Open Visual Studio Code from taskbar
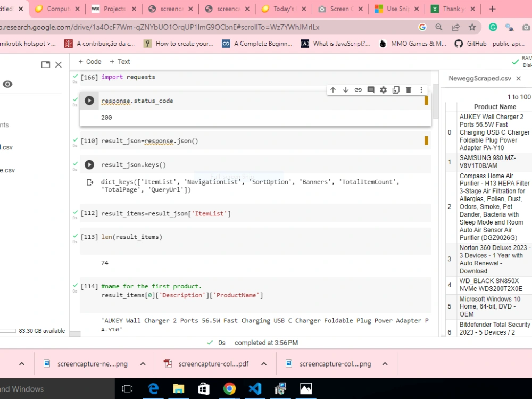This screenshot has width=532, height=399. (x=255, y=388)
